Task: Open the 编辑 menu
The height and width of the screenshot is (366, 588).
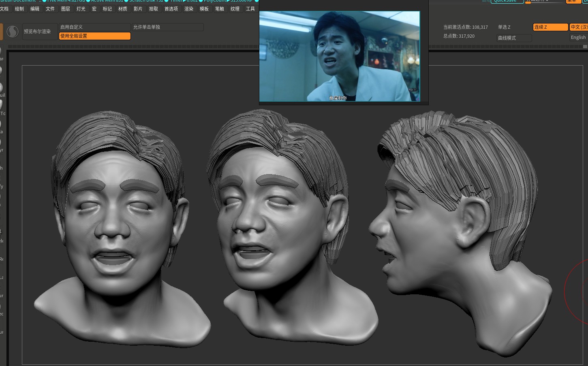Action: 35,9
